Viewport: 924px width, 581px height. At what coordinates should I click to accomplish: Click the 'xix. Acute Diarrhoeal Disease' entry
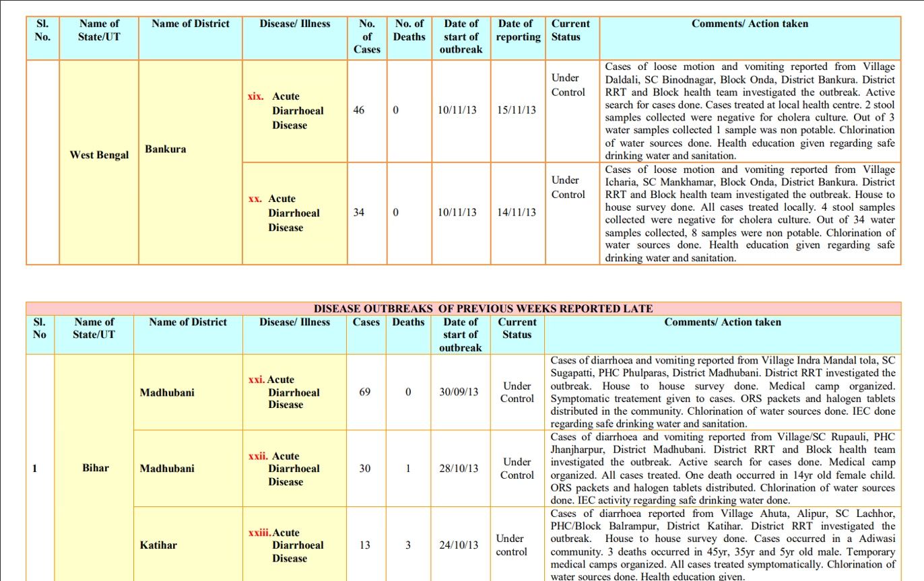(286, 110)
